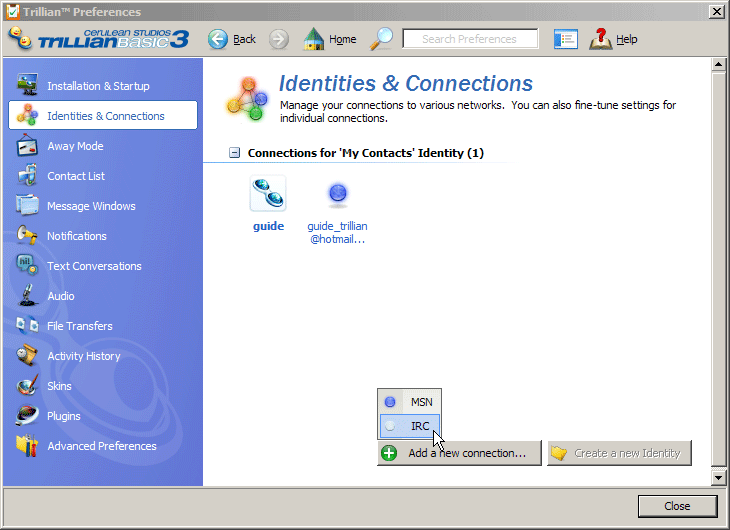Click the magnifying glass search icon
730x530 pixels.
click(x=381, y=39)
